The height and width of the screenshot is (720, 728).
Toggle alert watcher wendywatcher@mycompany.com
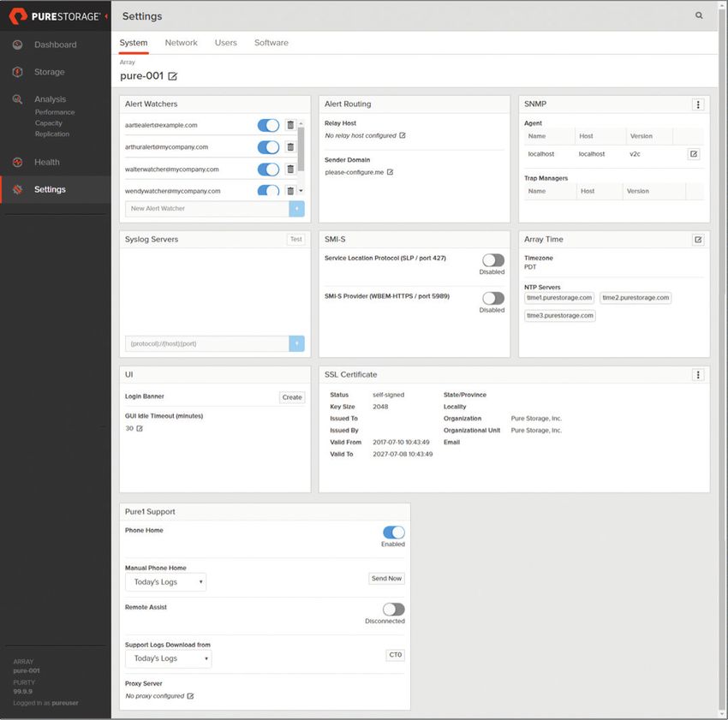coord(268,190)
